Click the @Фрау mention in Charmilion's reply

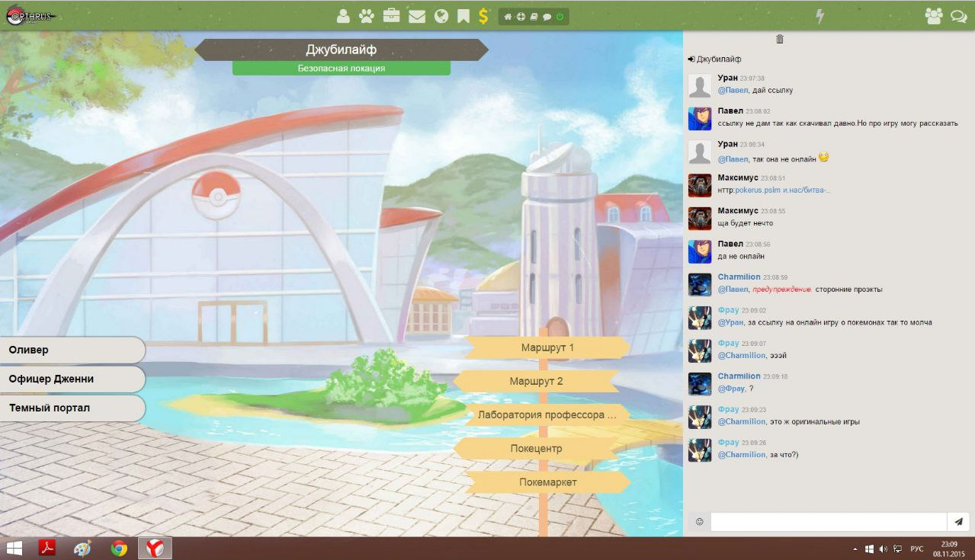[x=731, y=389]
